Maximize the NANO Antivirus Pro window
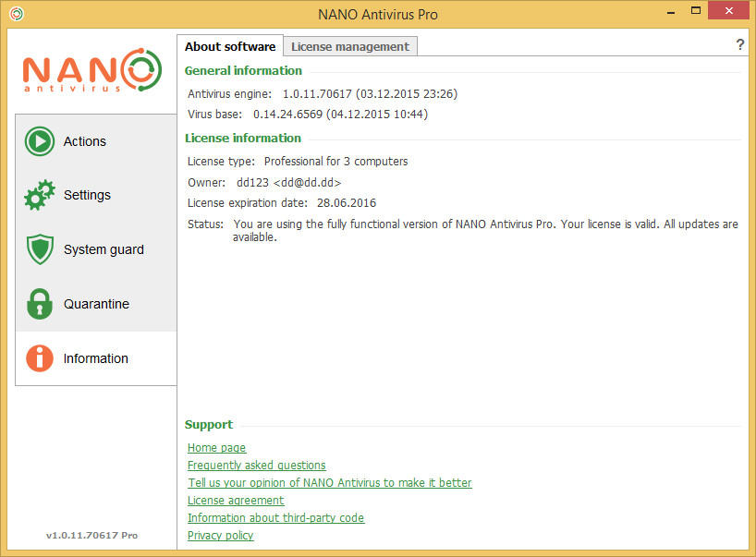This screenshot has height=557, width=756. (695, 10)
